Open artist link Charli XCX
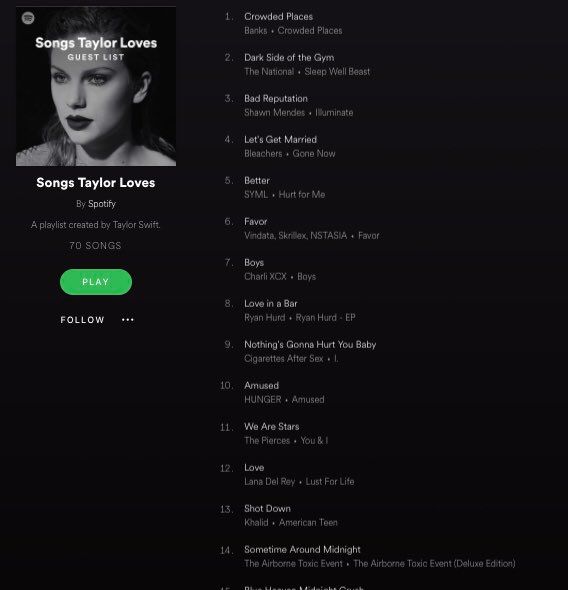 point(265,277)
